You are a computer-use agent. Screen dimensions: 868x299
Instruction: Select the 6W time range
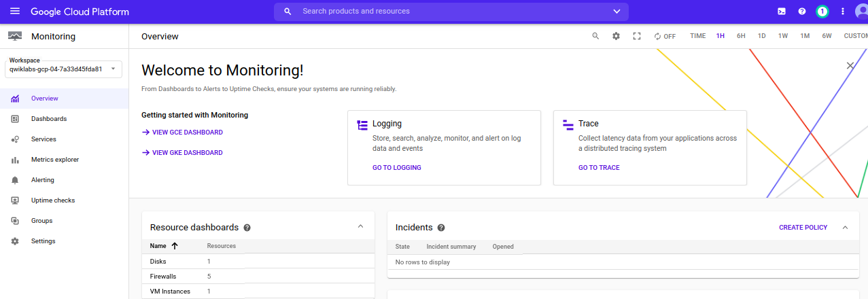coord(827,36)
